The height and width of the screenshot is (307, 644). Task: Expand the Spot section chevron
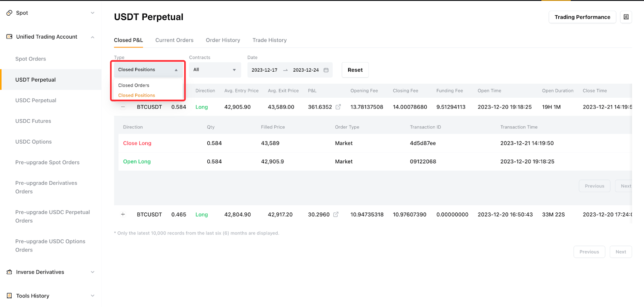point(93,13)
